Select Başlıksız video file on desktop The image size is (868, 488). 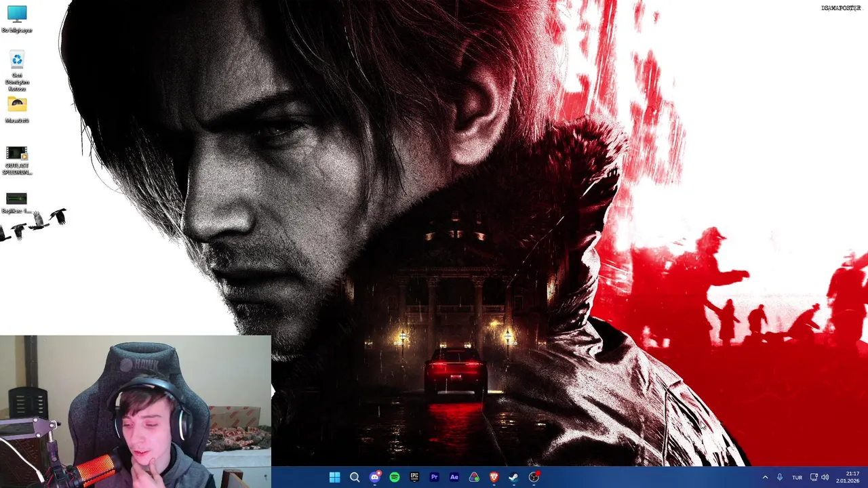[x=17, y=203]
